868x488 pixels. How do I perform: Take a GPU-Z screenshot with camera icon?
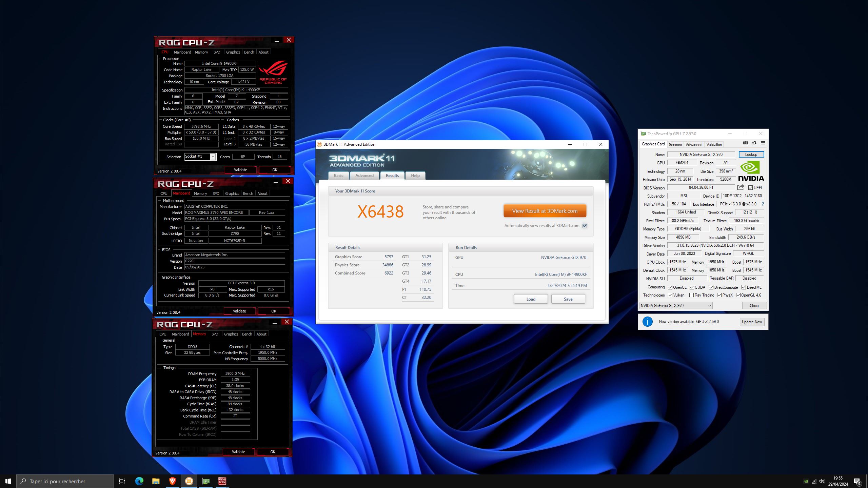click(x=745, y=143)
